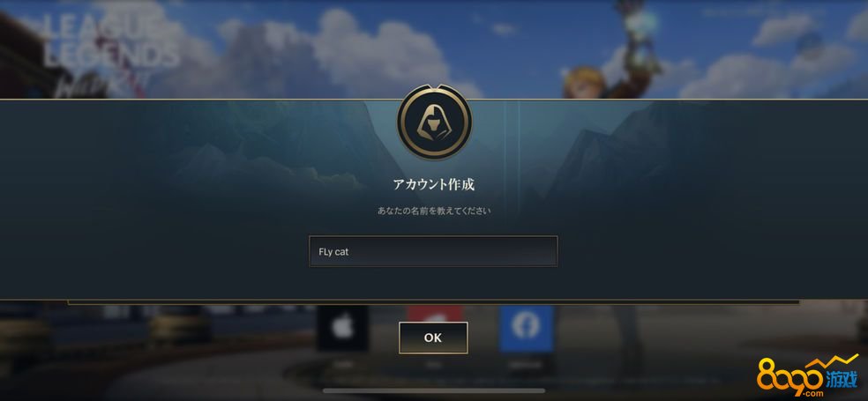Screen dimensions: 868x401
Task: Tap the あなたの名前を教えてください prompt text
Action: [x=434, y=211]
